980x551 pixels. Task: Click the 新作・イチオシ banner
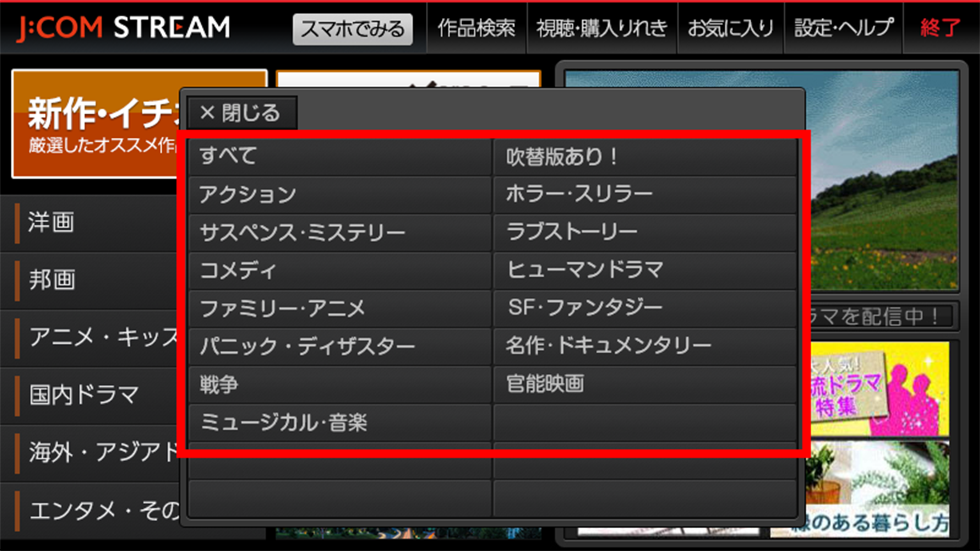(x=96, y=124)
